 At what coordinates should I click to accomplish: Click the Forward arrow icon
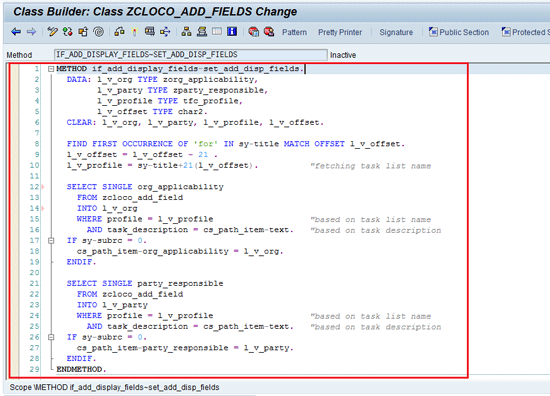tap(32, 32)
